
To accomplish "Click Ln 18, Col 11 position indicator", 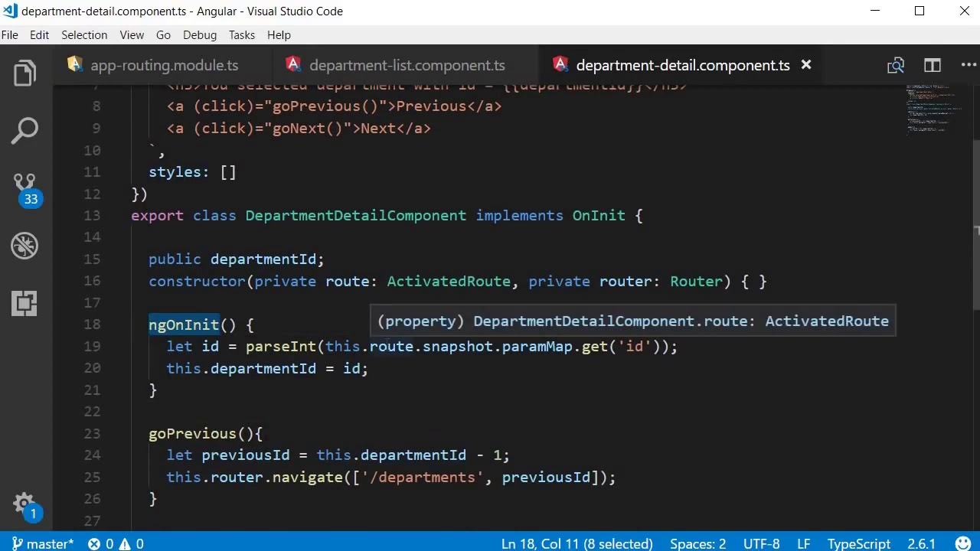I will pyautogui.click(x=577, y=543).
